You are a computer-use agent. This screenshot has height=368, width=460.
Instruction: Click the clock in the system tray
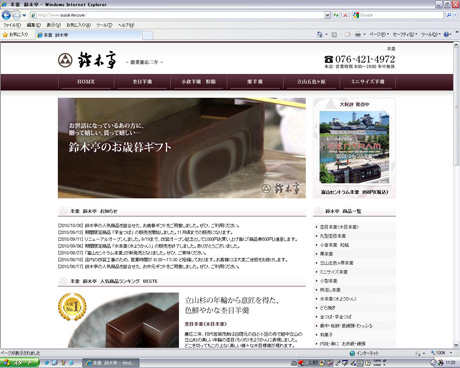[x=450, y=362]
